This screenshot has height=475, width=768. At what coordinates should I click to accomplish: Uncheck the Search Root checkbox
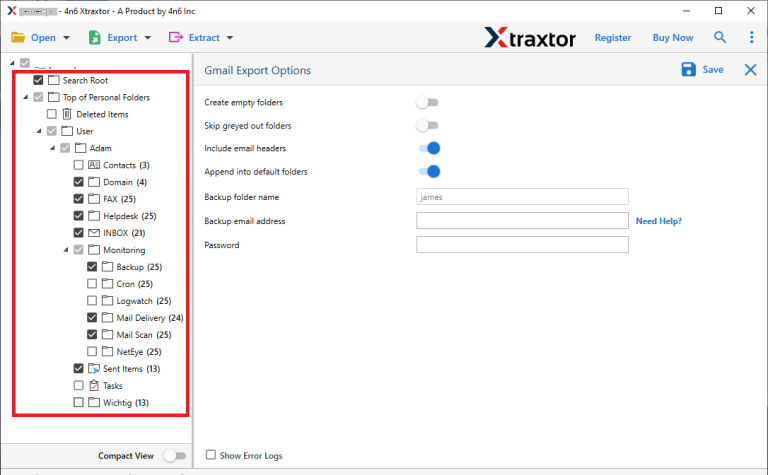pos(38,80)
